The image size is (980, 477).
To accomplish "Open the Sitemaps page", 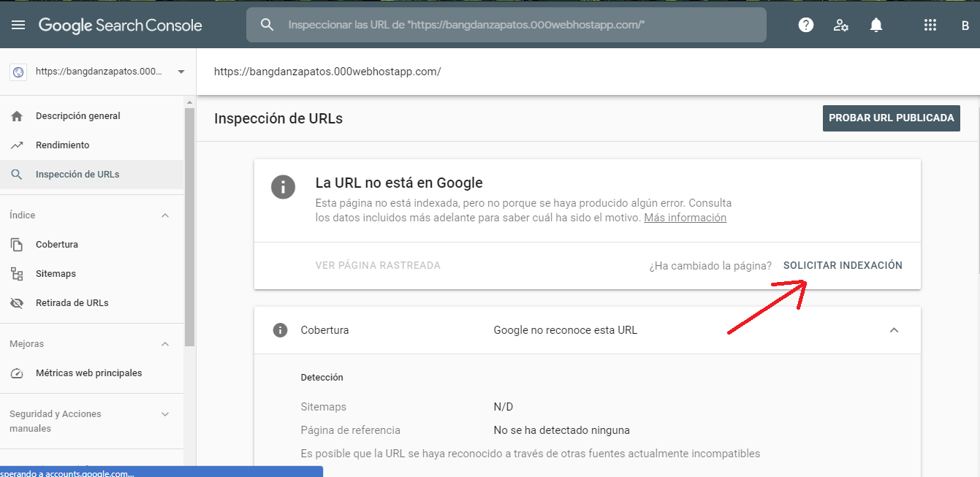I will click(56, 274).
